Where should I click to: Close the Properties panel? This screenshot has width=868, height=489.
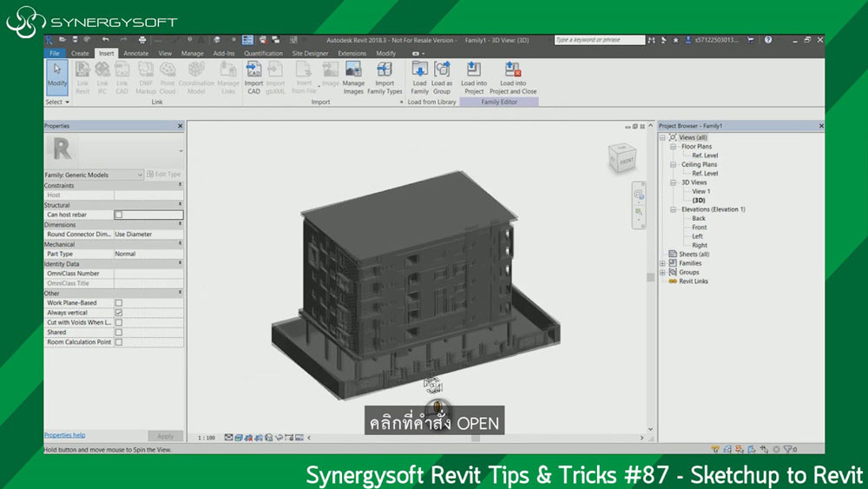(180, 126)
